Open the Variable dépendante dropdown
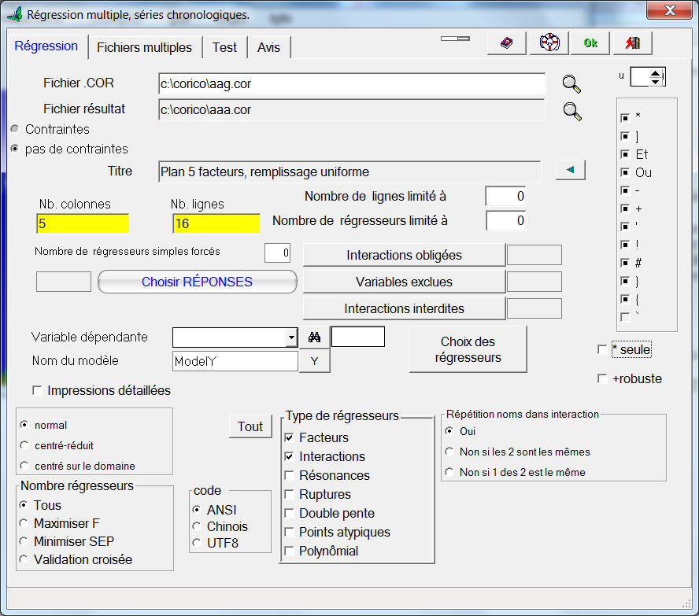The image size is (699, 616). click(290, 338)
